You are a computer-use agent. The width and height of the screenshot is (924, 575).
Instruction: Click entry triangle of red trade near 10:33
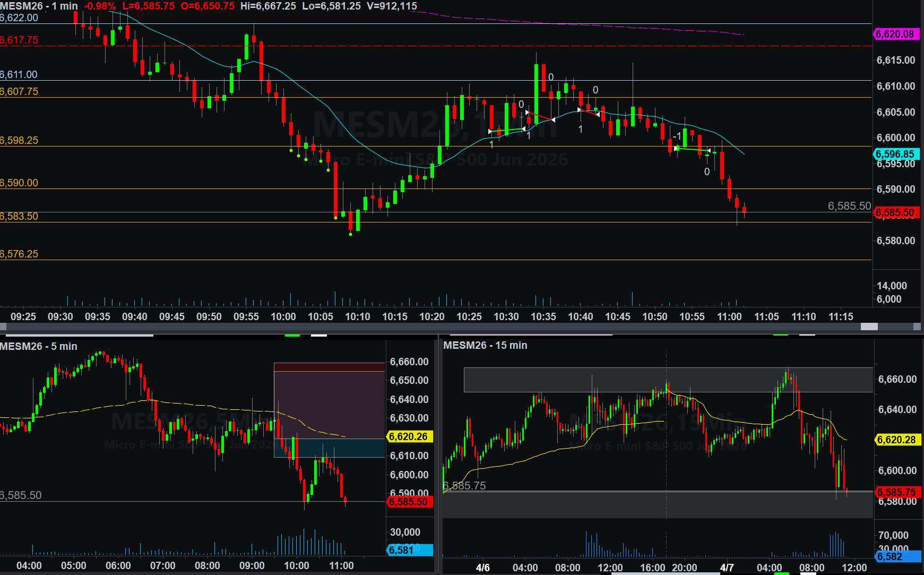tap(527, 113)
